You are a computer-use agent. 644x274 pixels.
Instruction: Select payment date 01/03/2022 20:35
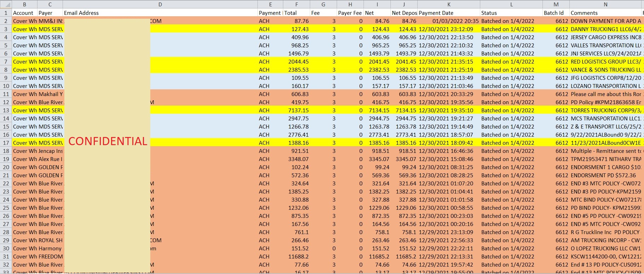click(449, 21)
